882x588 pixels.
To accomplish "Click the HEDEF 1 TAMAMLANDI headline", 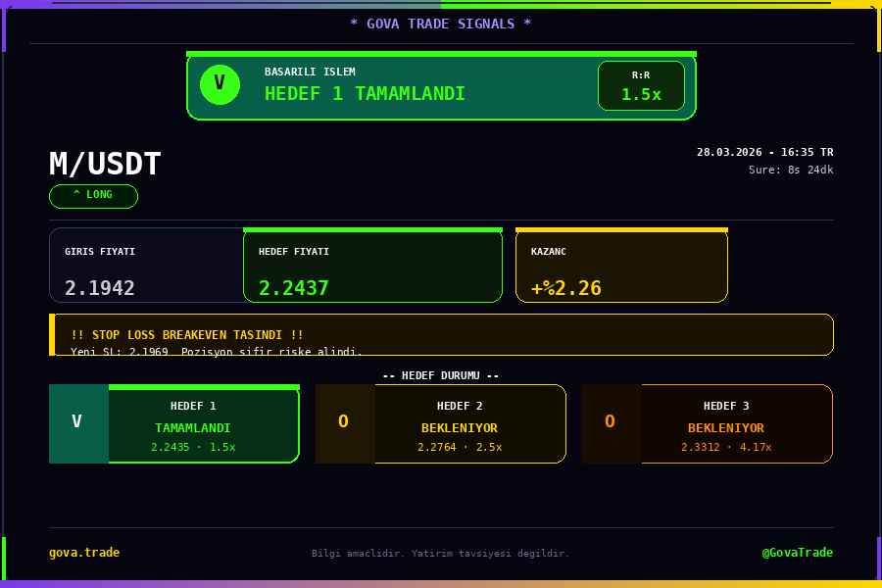I will click(x=366, y=93).
